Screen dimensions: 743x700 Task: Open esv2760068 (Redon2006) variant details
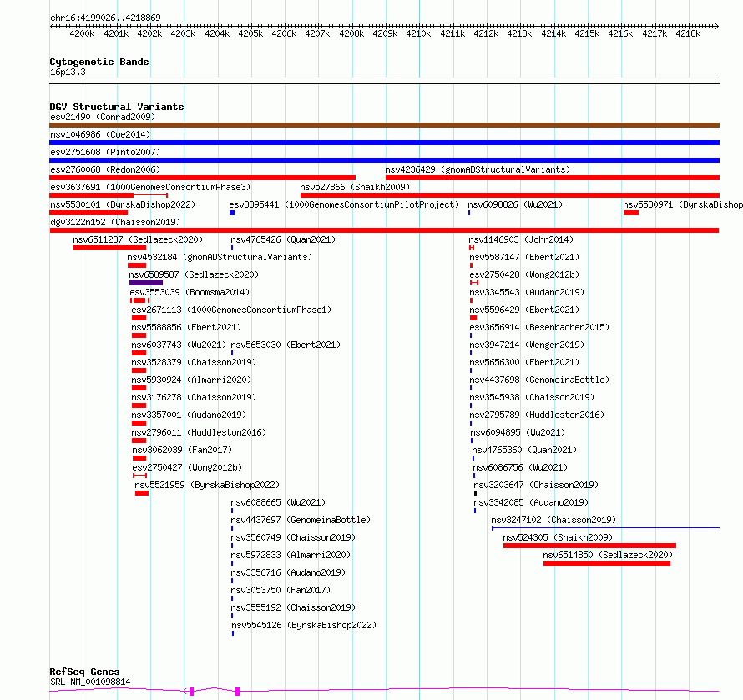pos(105,169)
